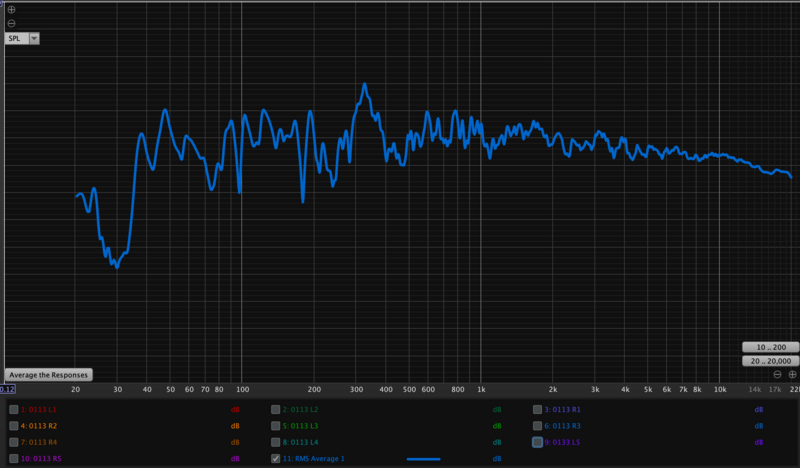Image resolution: width=800 pixels, height=468 pixels.
Task: Set frequency range to 20 .. 20,000
Action: point(769,360)
